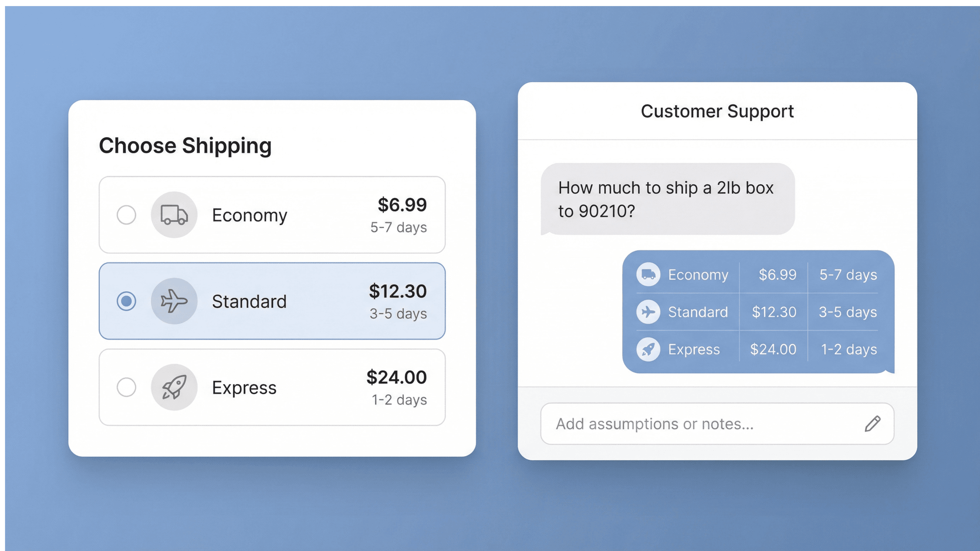This screenshot has height=551, width=980.
Task: Click the Economy truck icon in shipping card
Action: pyautogui.click(x=174, y=215)
